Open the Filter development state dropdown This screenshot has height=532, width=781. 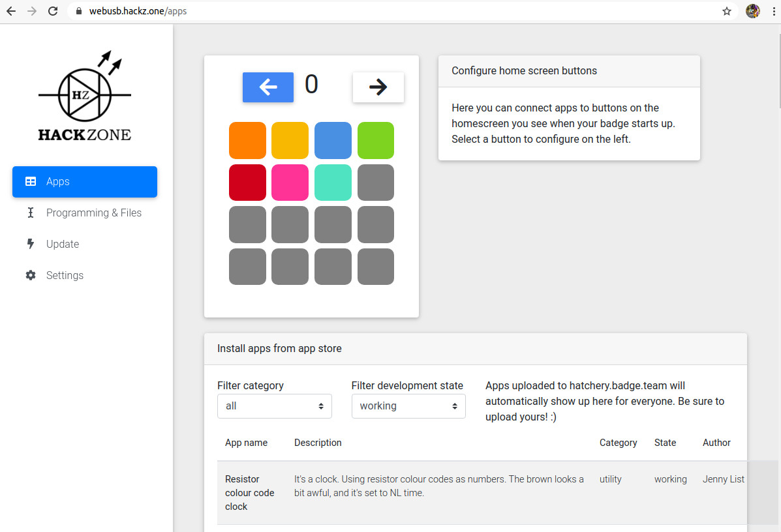(x=408, y=406)
